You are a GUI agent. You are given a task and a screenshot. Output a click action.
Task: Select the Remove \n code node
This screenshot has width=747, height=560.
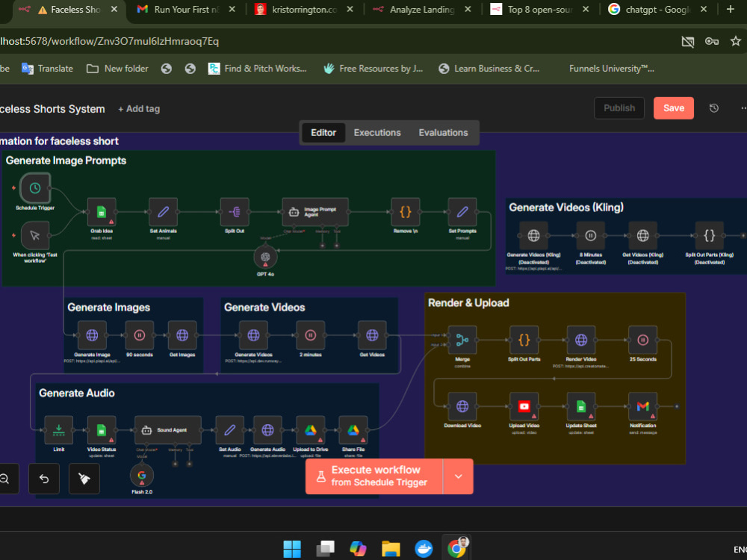tap(406, 212)
